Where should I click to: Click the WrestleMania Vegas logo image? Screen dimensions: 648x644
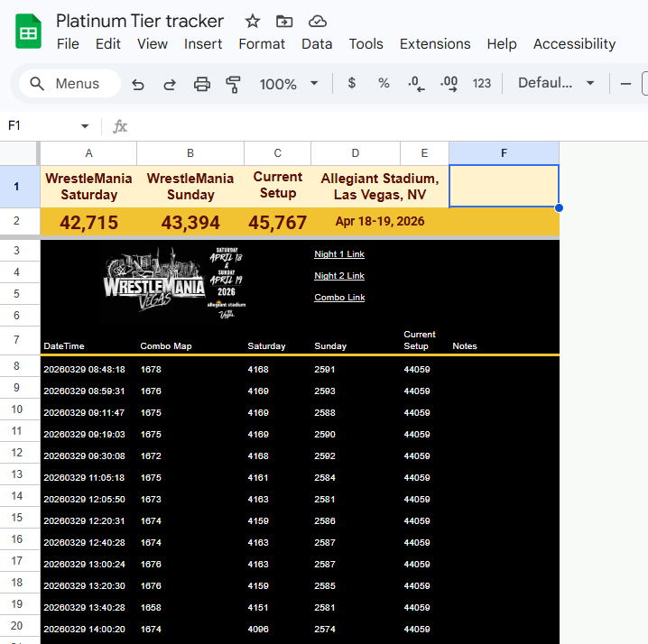pyautogui.click(x=175, y=283)
